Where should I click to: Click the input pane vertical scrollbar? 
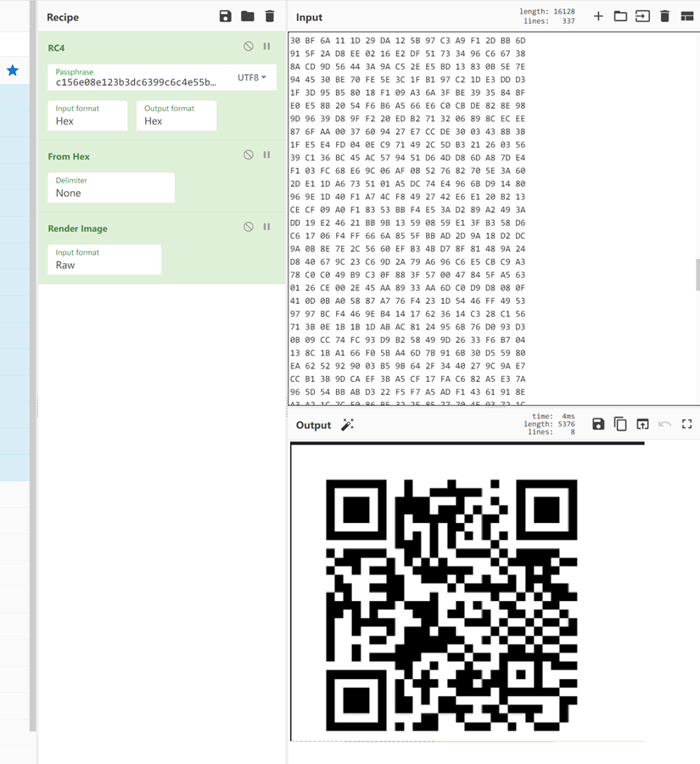click(x=697, y=275)
